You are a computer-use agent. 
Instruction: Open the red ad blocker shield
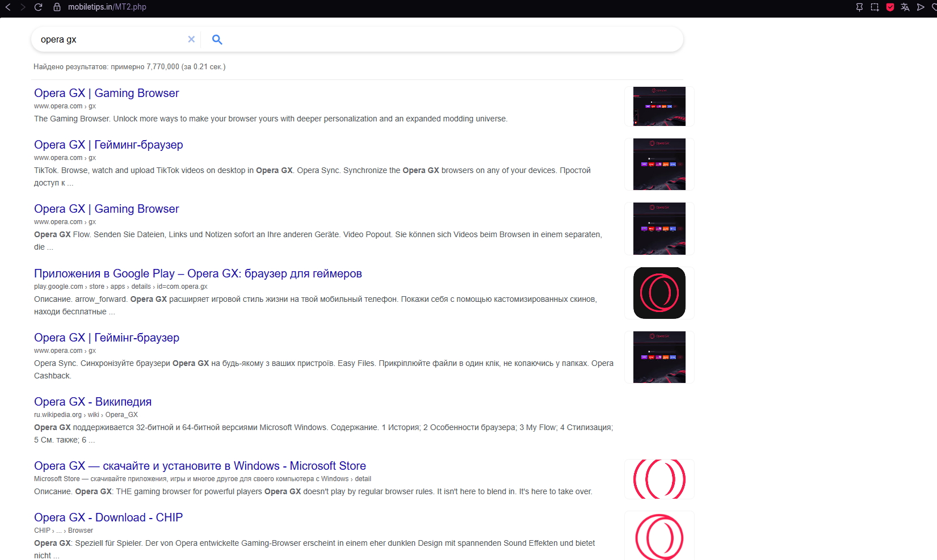click(x=890, y=7)
